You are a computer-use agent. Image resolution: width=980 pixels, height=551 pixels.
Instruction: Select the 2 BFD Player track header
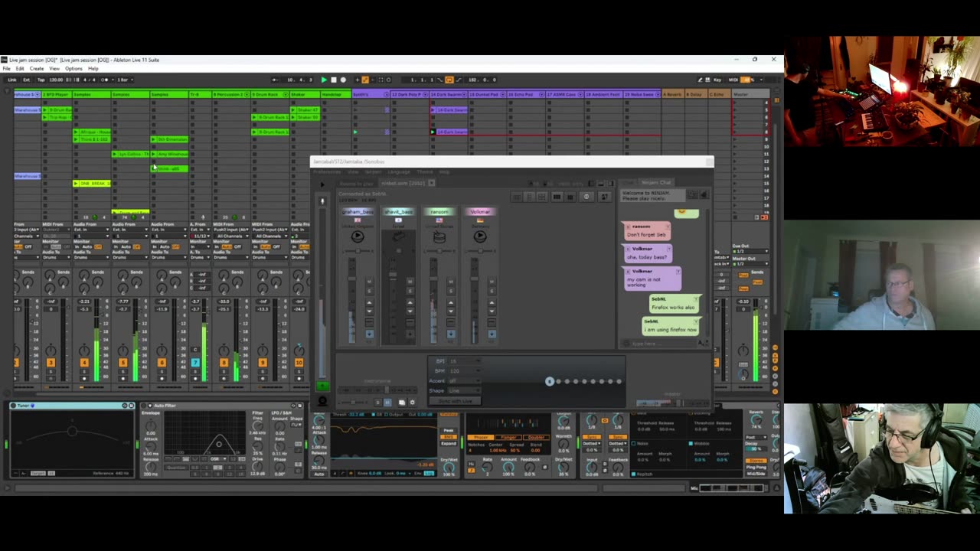(55, 94)
